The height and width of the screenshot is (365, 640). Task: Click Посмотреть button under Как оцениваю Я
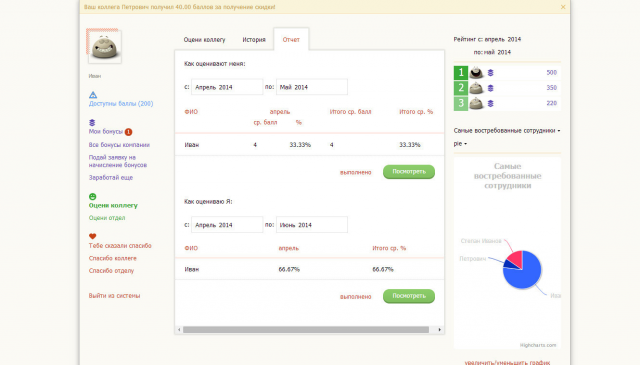click(409, 296)
